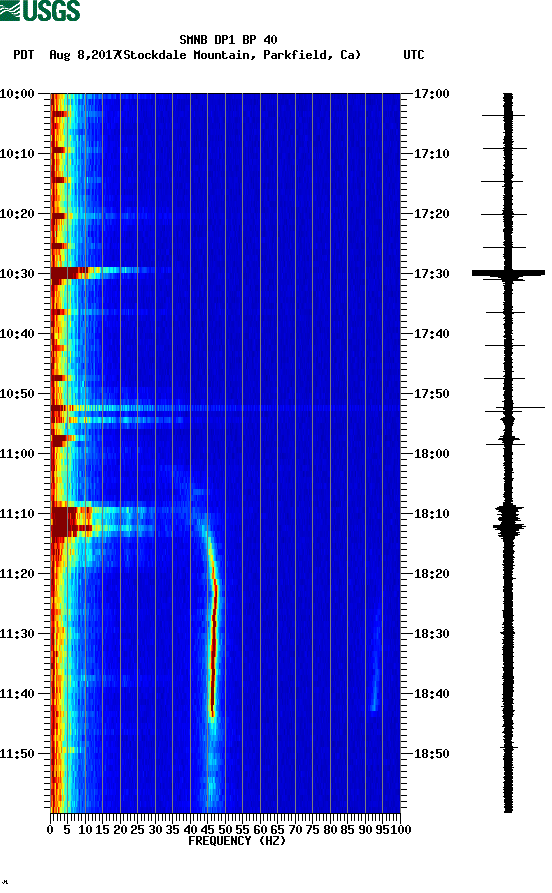Click the '17:50' UTC time label
Viewport: 552px width, 893px height.
(431, 394)
